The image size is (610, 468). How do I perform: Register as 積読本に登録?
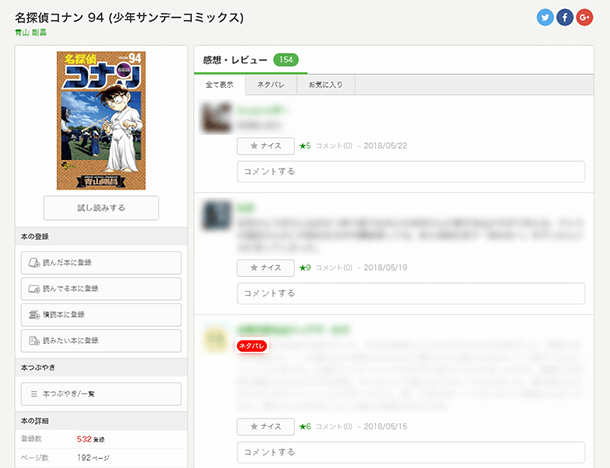pyautogui.click(x=101, y=315)
